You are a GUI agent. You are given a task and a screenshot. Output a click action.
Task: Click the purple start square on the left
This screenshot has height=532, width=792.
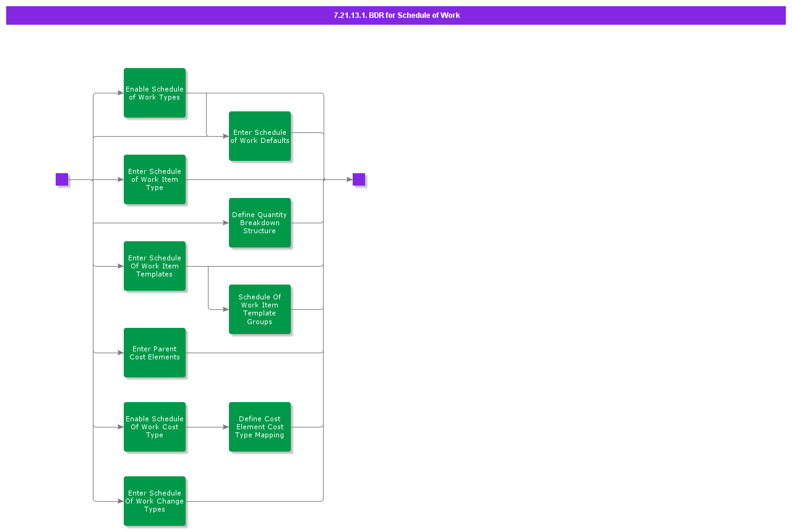[62, 179]
